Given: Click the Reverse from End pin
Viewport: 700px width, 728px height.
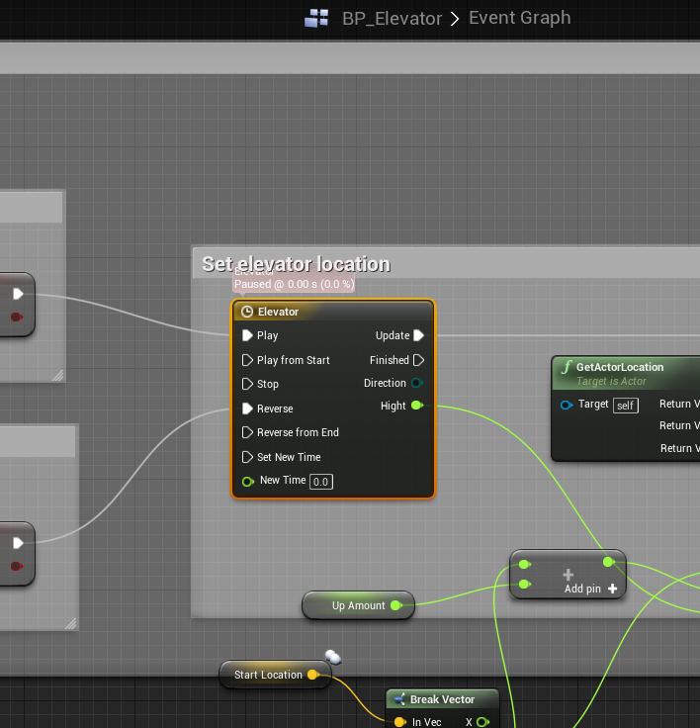Looking at the screenshot, I should (x=248, y=432).
